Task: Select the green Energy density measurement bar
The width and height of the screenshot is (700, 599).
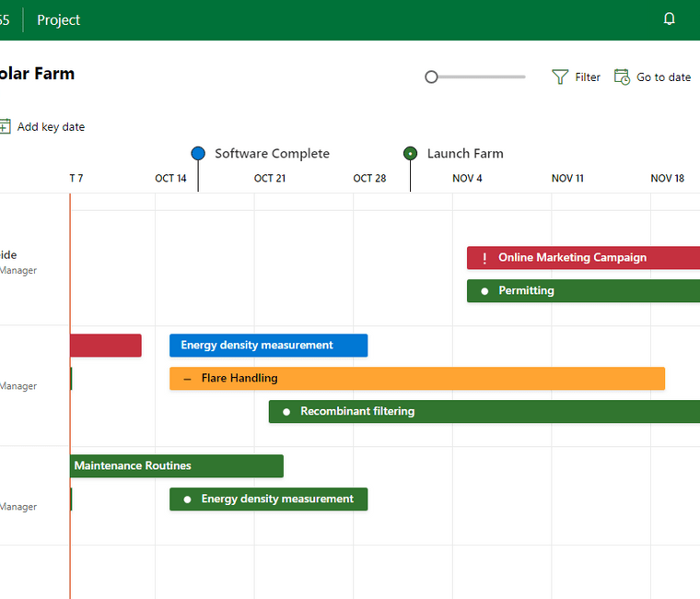Action: 268,499
